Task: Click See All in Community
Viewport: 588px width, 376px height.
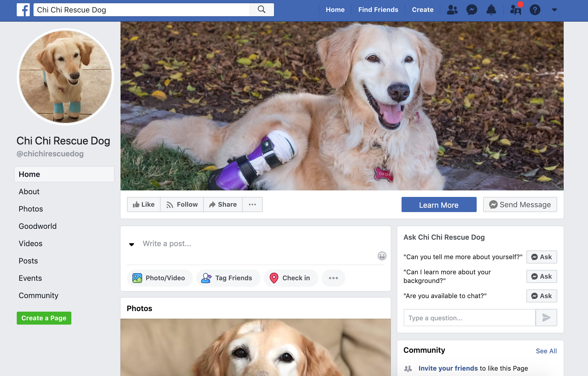Action: point(546,351)
